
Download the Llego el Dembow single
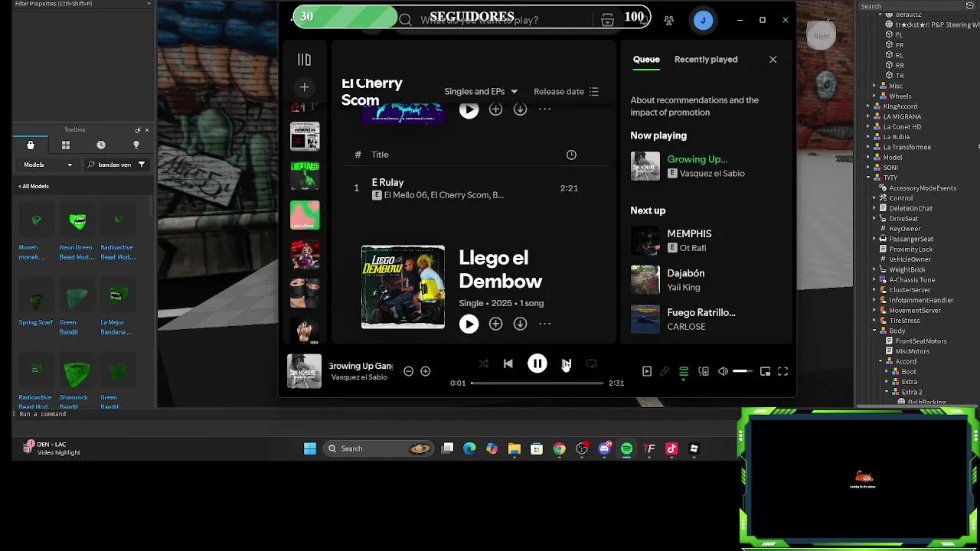pos(520,324)
